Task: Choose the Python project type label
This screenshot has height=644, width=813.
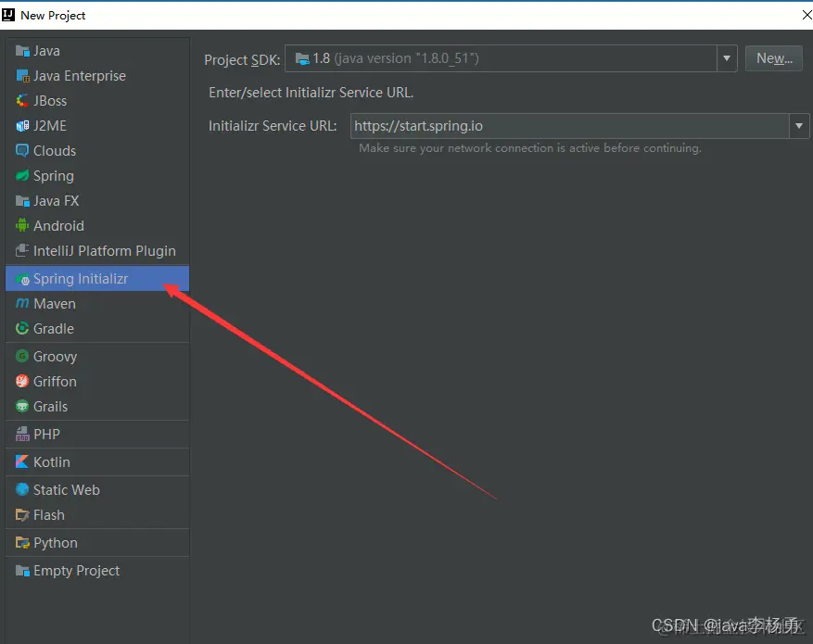Action: pyautogui.click(x=55, y=543)
